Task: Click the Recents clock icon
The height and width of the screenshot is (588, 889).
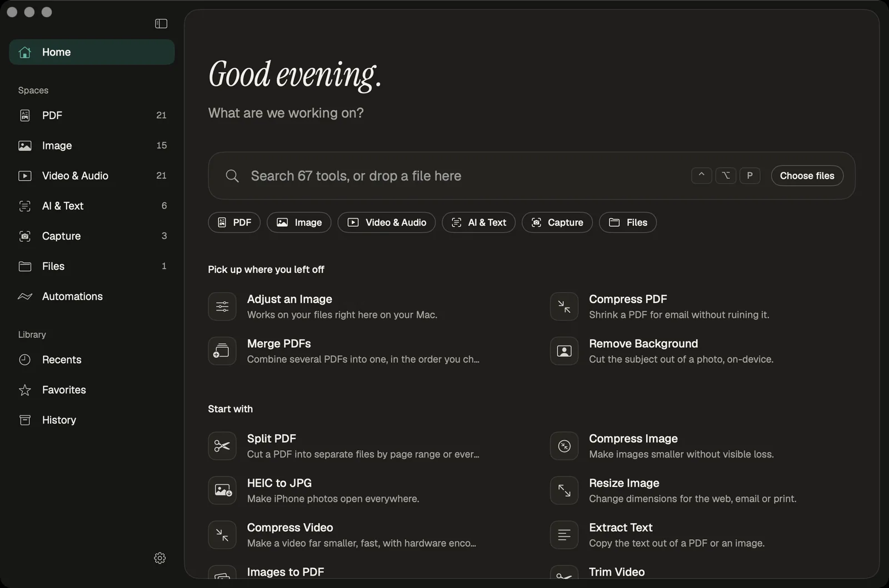Action: (x=25, y=360)
